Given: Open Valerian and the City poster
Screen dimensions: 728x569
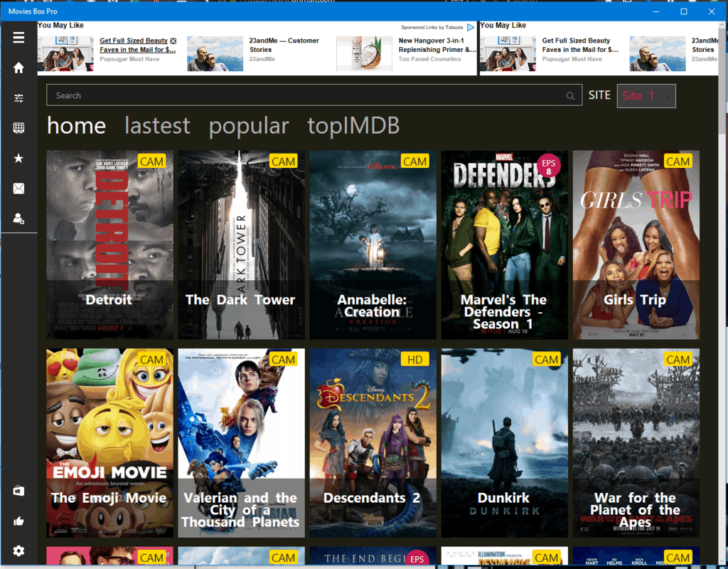Looking at the screenshot, I should point(242,443).
